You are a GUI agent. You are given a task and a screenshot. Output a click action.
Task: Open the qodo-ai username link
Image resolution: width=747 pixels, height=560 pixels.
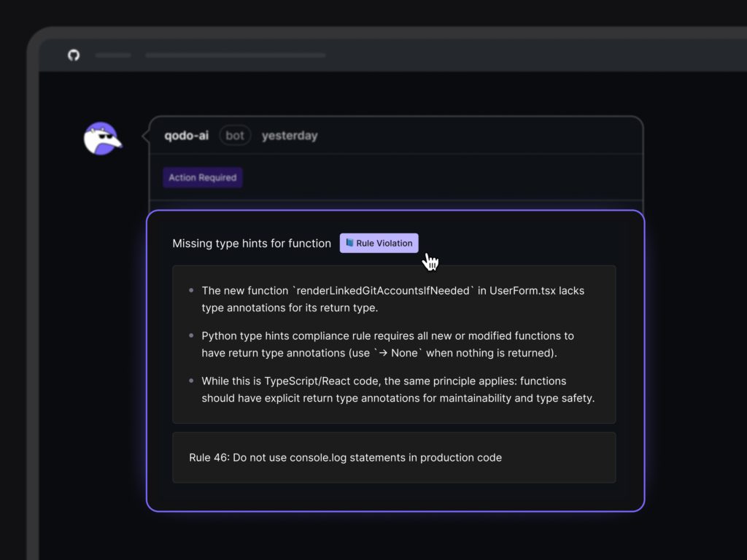click(187, 136)
